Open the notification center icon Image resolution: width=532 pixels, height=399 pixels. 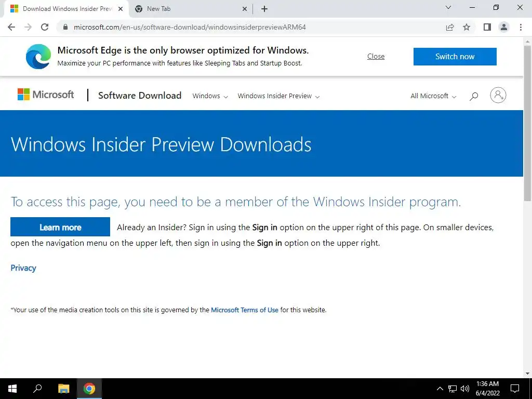pyautogui.click(x=515, y=389)
